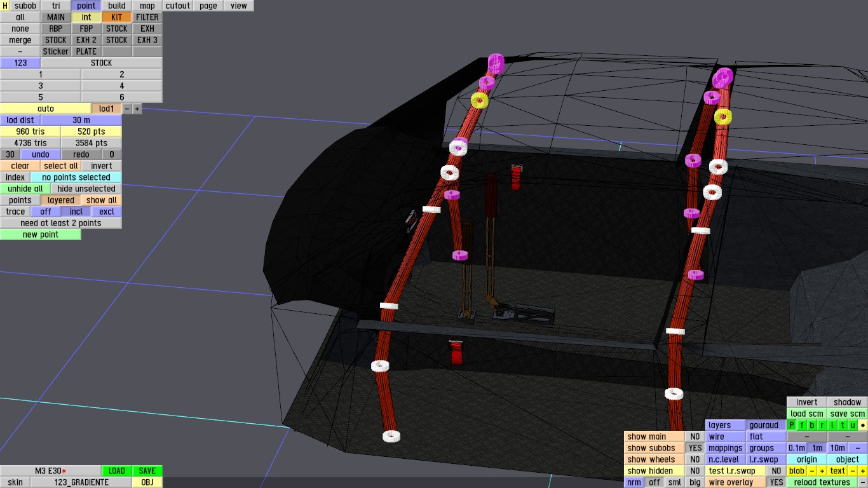Select the int layer group
Screen dimensions: 868x488
click(86, 17)
